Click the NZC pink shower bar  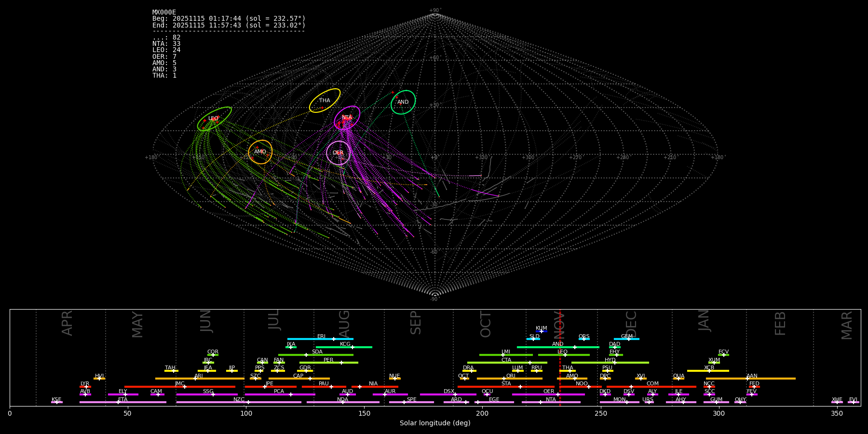point(239,402)
